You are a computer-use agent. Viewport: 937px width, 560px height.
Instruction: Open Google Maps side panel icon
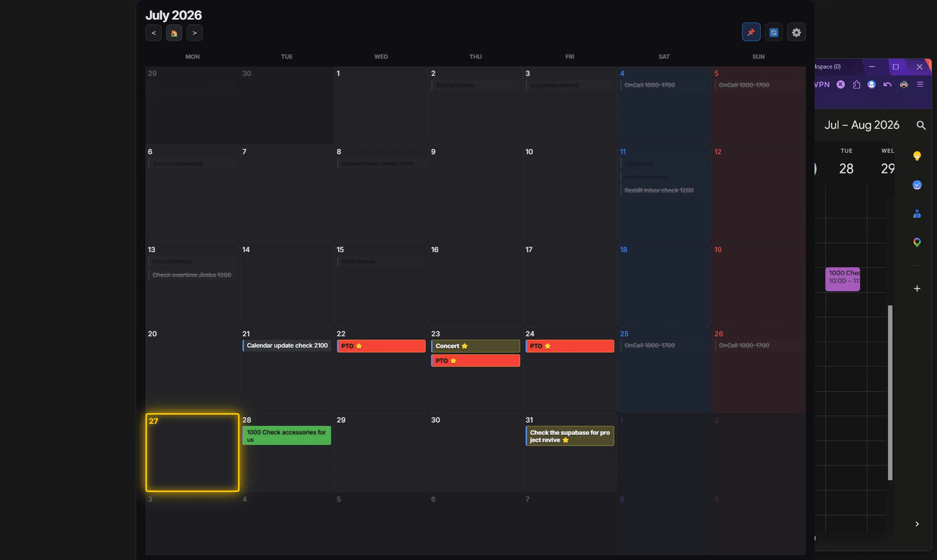[917, 242]
